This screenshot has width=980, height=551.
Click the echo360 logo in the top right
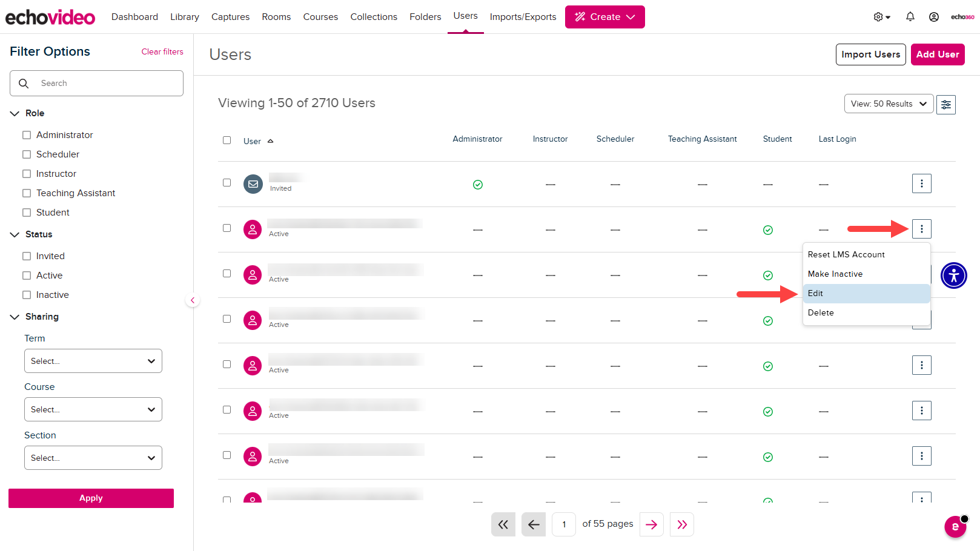click(x=962, y=17)
